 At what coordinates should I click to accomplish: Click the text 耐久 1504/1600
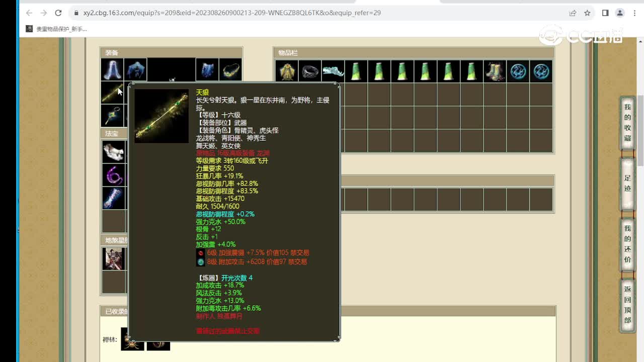(217, 206)
